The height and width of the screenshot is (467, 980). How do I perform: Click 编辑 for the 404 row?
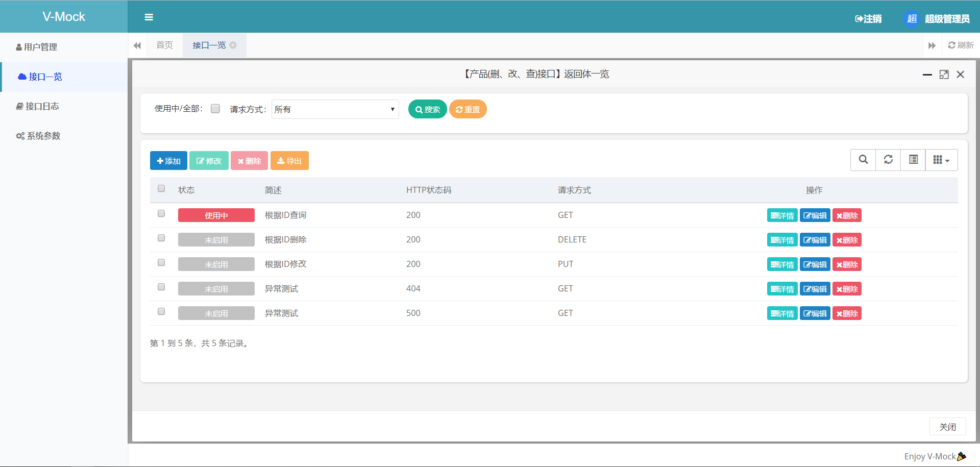click(x=815, y=289)
